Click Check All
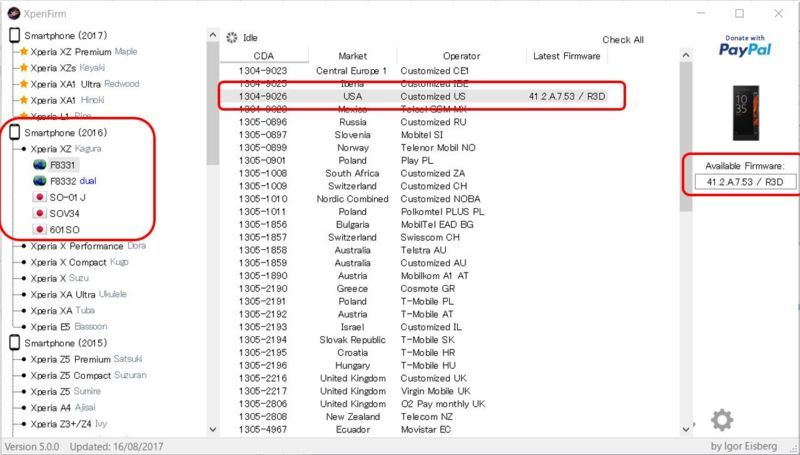Image resolution: width=800 pixels, height=455 pixels. (x=622, y=40)
